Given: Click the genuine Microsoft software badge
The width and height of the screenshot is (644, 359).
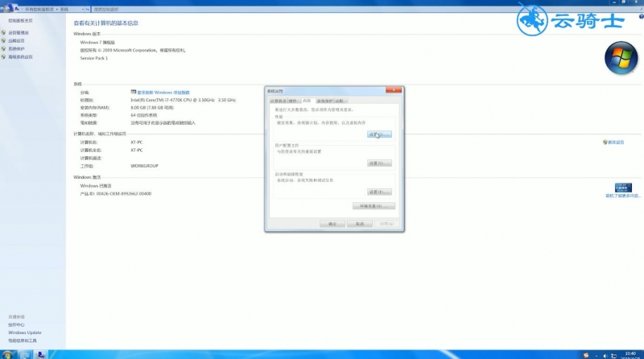Looking at the screenshot, I should click(623, 188).
